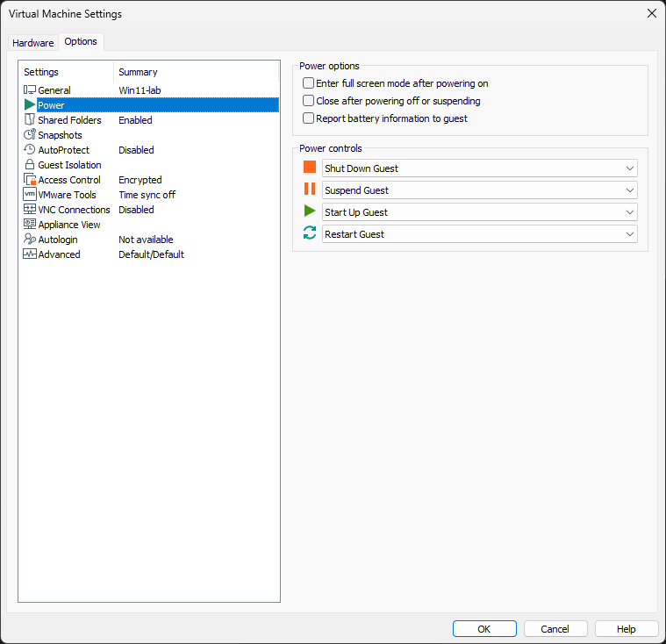Image resolution: width=666 pixels, height=644 pixels.
Task: Click the Autologin user icon
Action: (x=30, y=239)
